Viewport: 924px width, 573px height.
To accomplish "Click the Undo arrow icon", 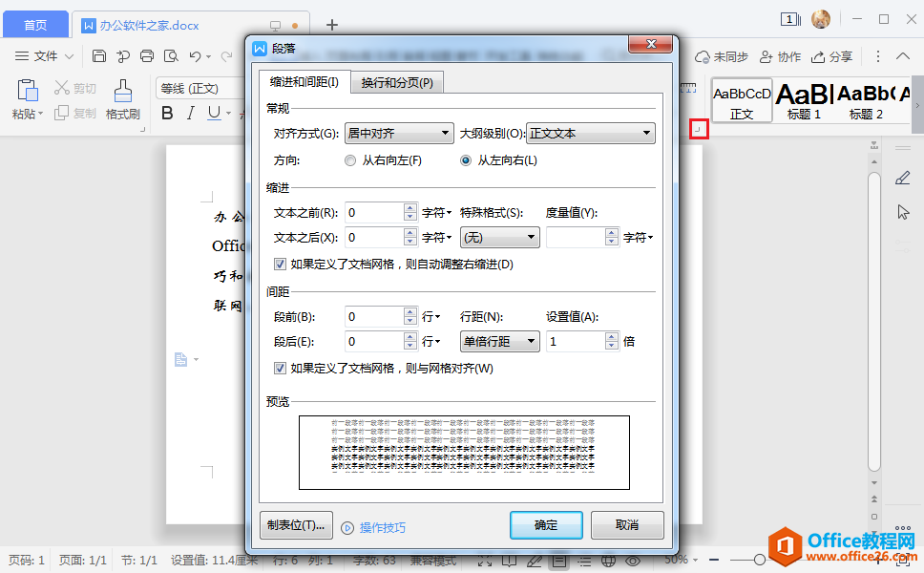I will tap(195, 56).
